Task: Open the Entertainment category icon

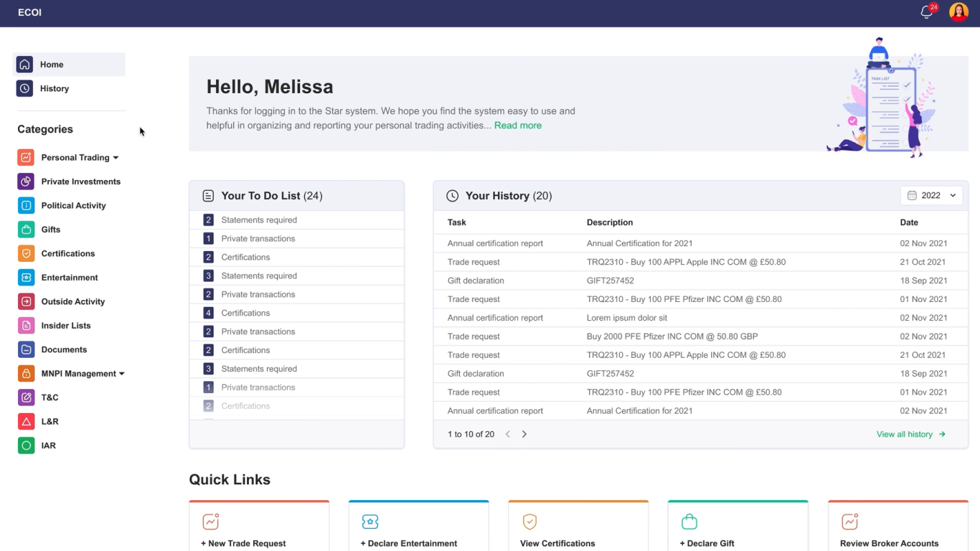Action: (x=26, y=278)
